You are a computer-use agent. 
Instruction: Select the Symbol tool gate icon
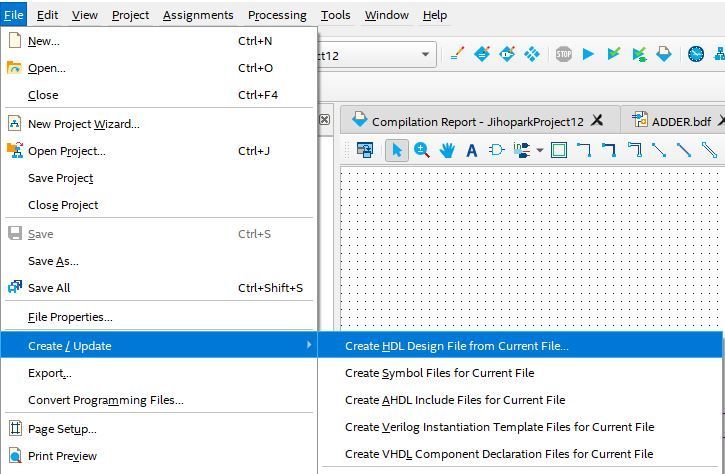(x=496, y=150)
